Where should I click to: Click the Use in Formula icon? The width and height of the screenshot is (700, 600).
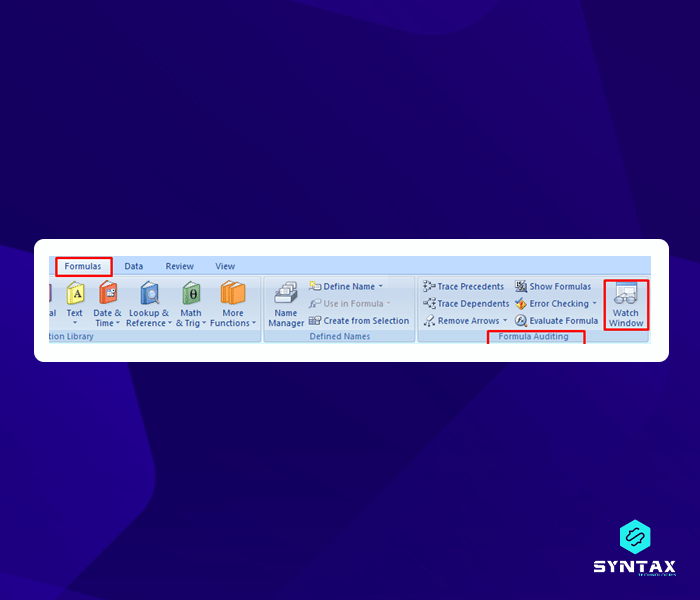coord(315,304)
